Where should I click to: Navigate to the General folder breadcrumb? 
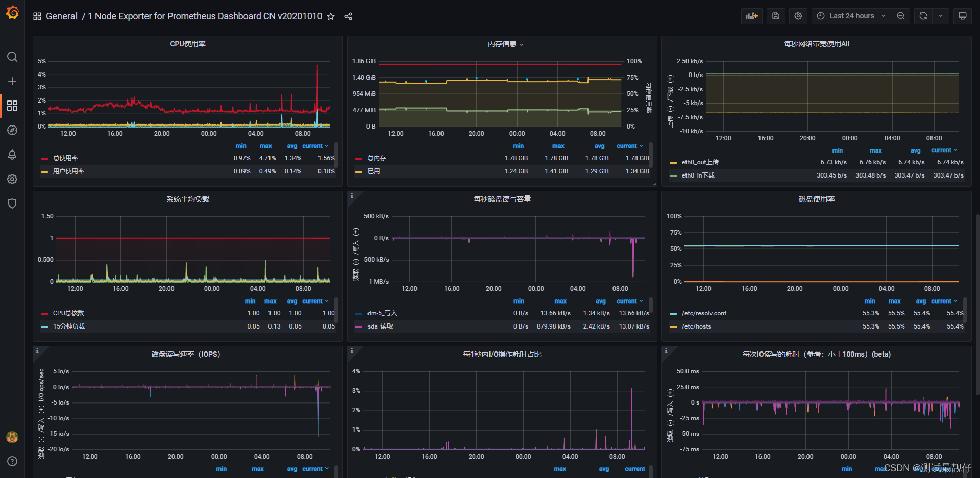pyautogui.click(x=62, y=16)
